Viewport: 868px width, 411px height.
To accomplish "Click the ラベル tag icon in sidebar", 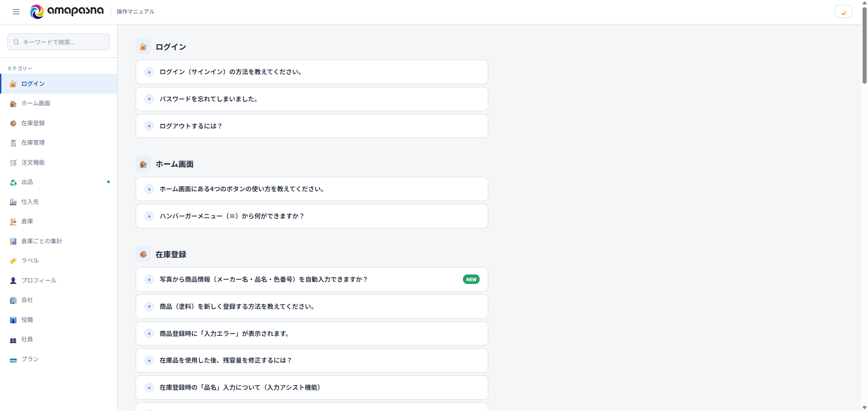I will click(x=13, y=261).
